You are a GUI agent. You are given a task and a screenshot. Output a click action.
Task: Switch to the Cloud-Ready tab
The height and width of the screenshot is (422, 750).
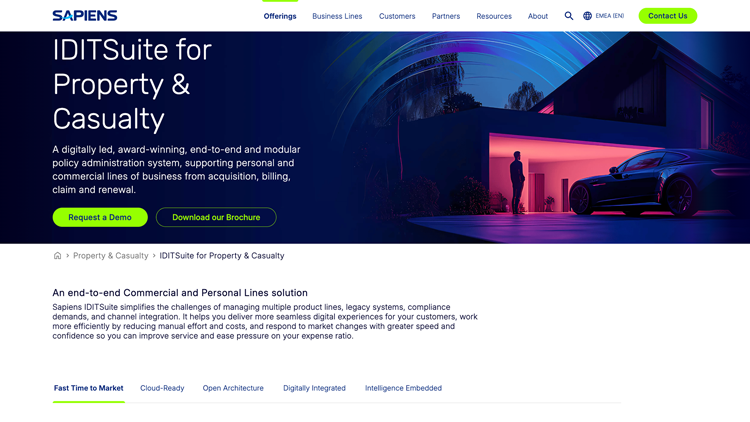pyautogui.click(x=162, y=388)
